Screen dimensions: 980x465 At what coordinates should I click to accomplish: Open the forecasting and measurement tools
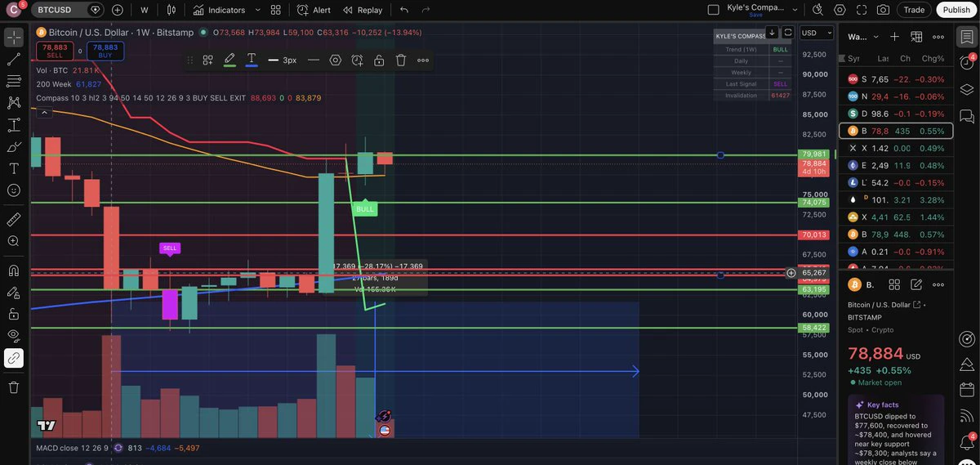click(14, 125)
